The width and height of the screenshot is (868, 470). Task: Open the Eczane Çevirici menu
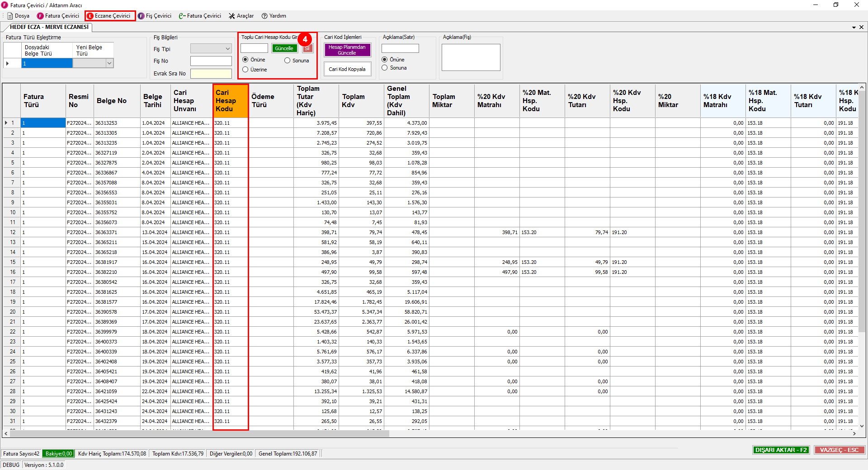coord(110,16)
